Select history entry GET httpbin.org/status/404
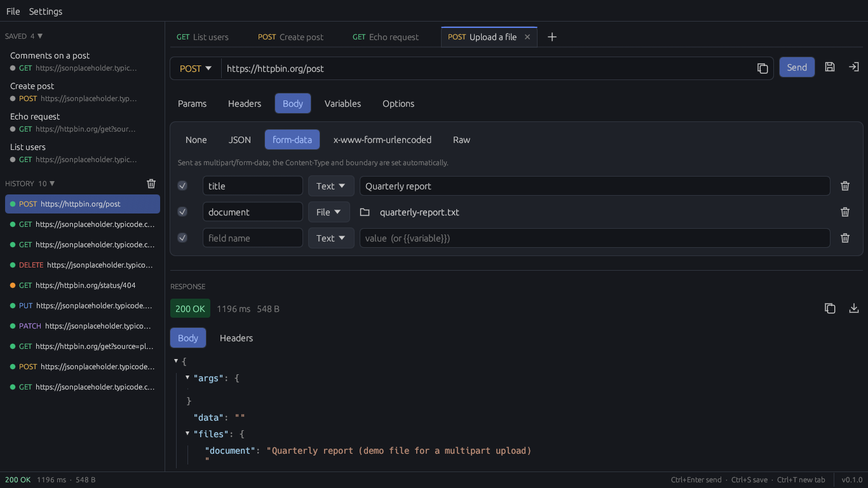 pos(83,285)
